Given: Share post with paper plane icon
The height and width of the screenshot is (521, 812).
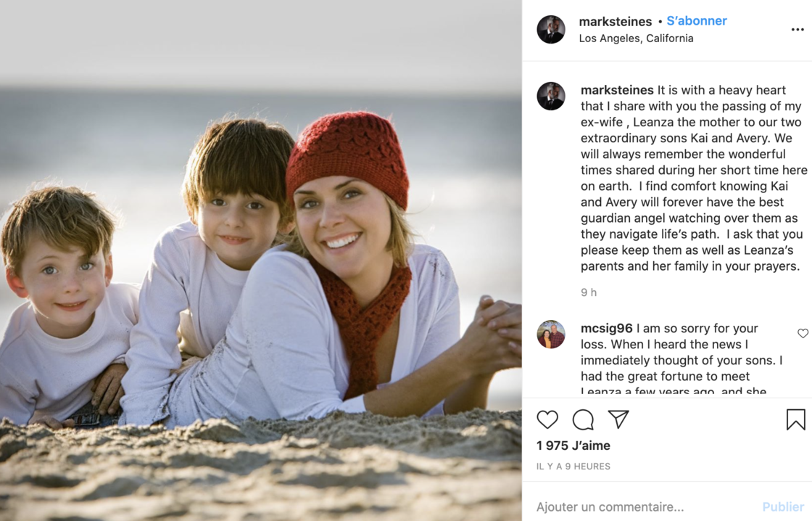Looking at the screenshot, I should 618,419.
